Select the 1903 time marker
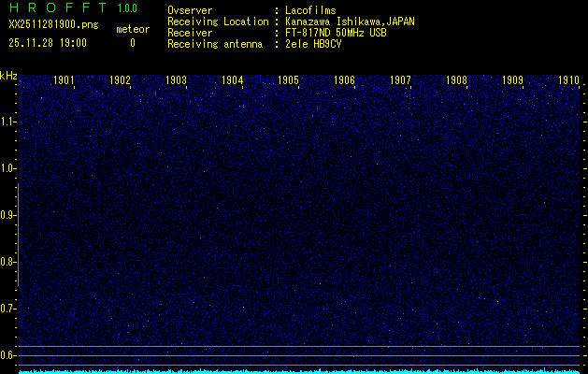The width and height of the screenshot is (588, 374). (x=176, y=81)
